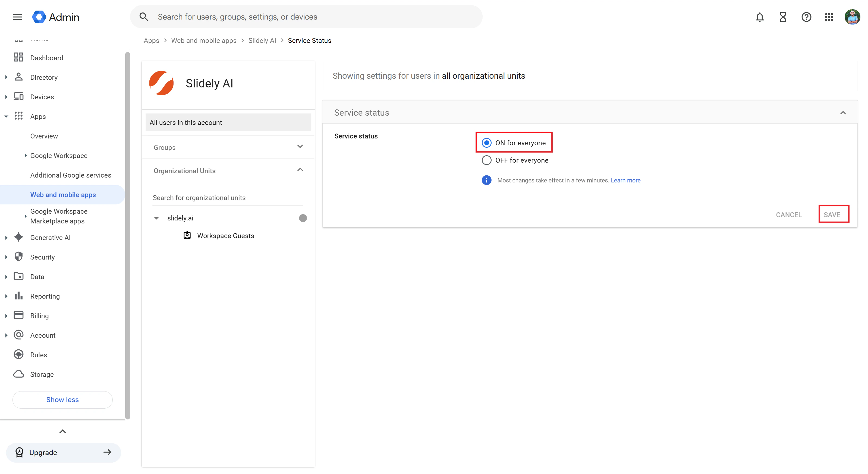Viewport: 868px width, 474px height.
Task: Click the sidebar vertical scrollbar
Action: [127, 236]
